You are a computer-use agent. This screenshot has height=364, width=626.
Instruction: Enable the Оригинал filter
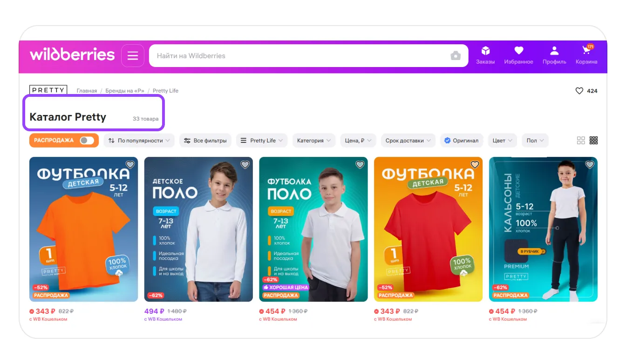(x=461, y=141)
